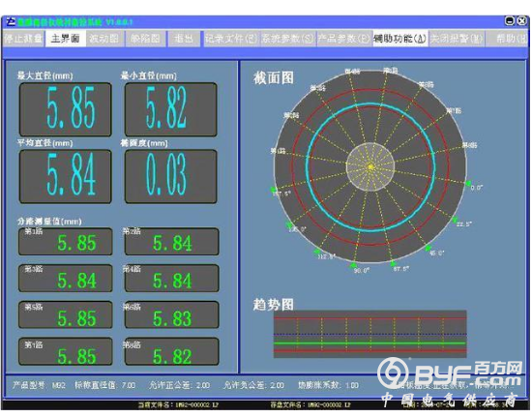Open the 波动图 fluctuation chart tab

coord(104,39)
